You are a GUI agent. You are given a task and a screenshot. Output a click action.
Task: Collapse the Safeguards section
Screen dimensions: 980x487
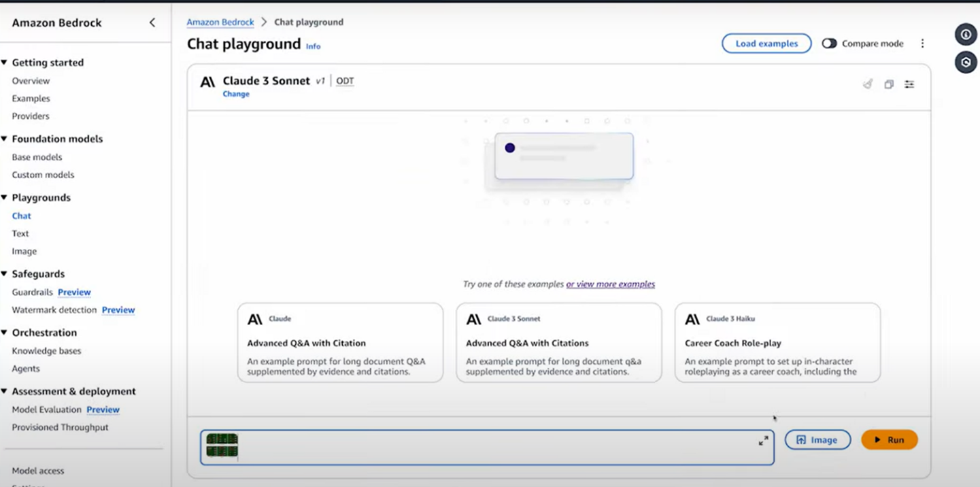tap(5, 274)
